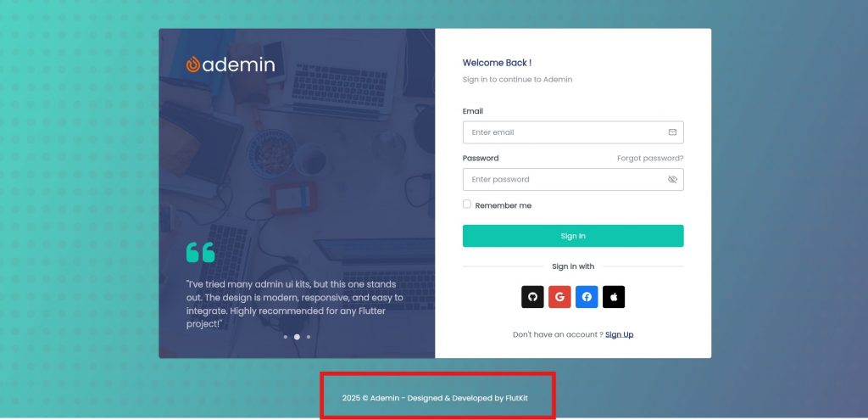Select the active middle carousel dot
Screen dimensions: 868x420
[x=297, y=337]
